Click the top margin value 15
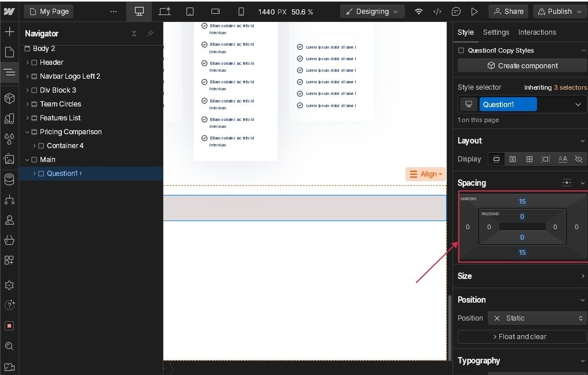The height and width of the screenshot is (375, 588). [522, 201]
